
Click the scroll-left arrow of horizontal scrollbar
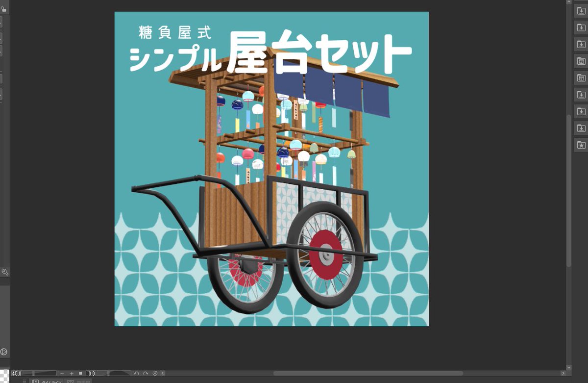(163, 374)
